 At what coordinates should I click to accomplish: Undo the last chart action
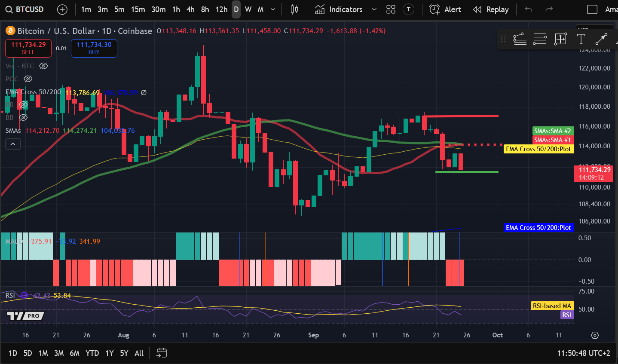coord(529,9)
